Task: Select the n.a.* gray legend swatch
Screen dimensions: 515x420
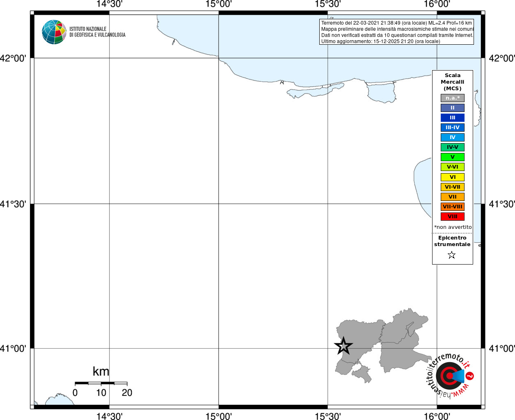Action: [x=453, y=98]
